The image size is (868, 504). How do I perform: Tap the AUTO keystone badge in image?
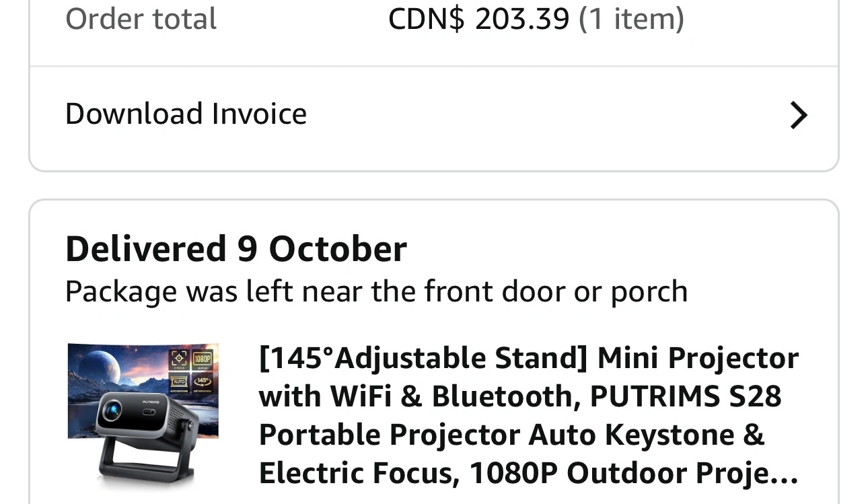tap(179, 382)
